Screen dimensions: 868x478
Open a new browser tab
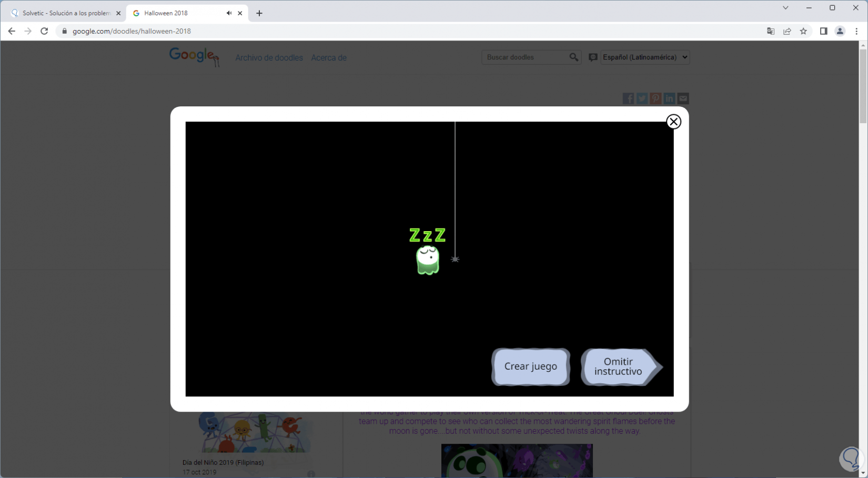[x=259, y=13]
